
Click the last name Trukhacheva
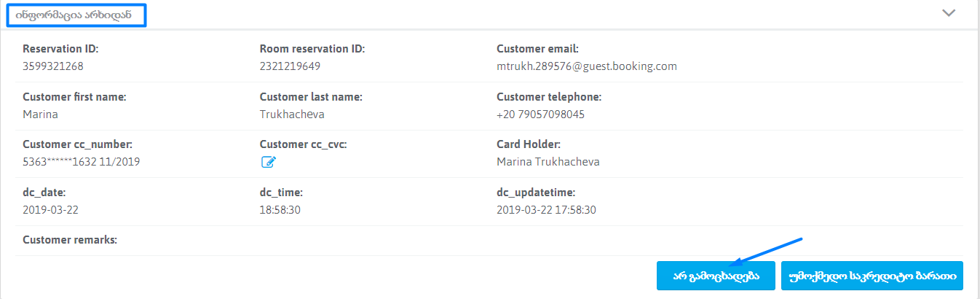[x=292, y=114]
